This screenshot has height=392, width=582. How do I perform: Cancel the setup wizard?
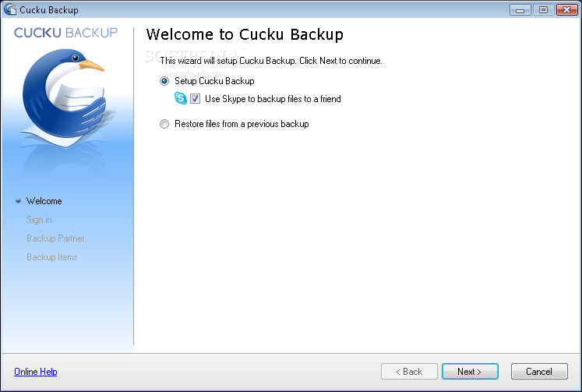coord(539,371)
